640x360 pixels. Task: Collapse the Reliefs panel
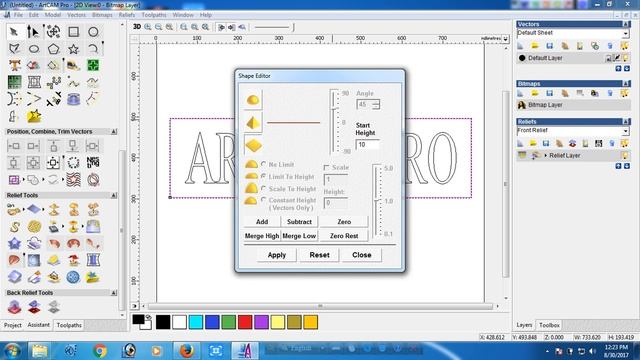626,121
